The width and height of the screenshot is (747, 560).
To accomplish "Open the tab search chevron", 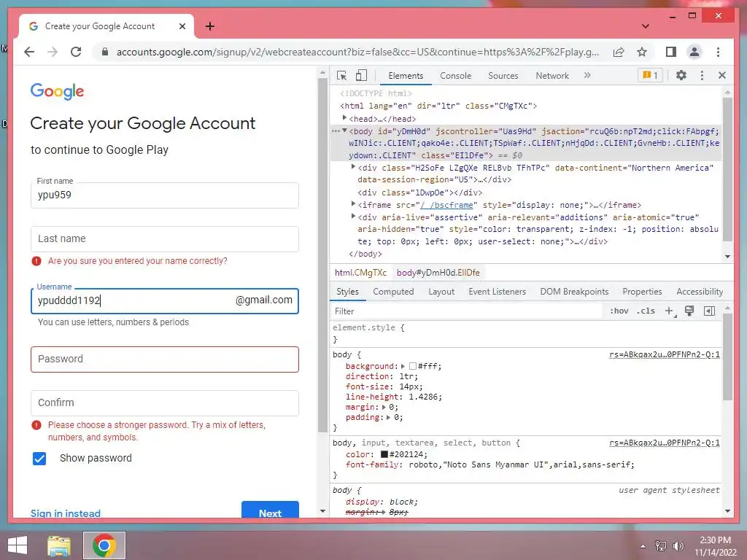I will pos(646,26).
